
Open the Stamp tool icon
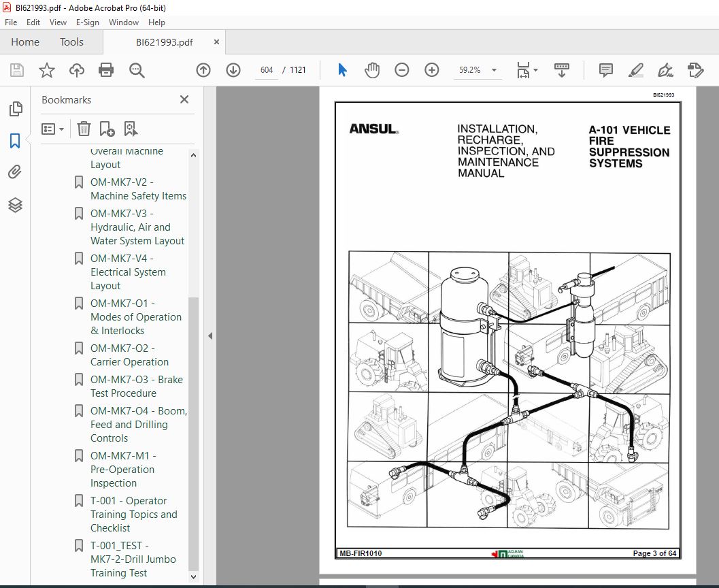(x=696, y=70)
